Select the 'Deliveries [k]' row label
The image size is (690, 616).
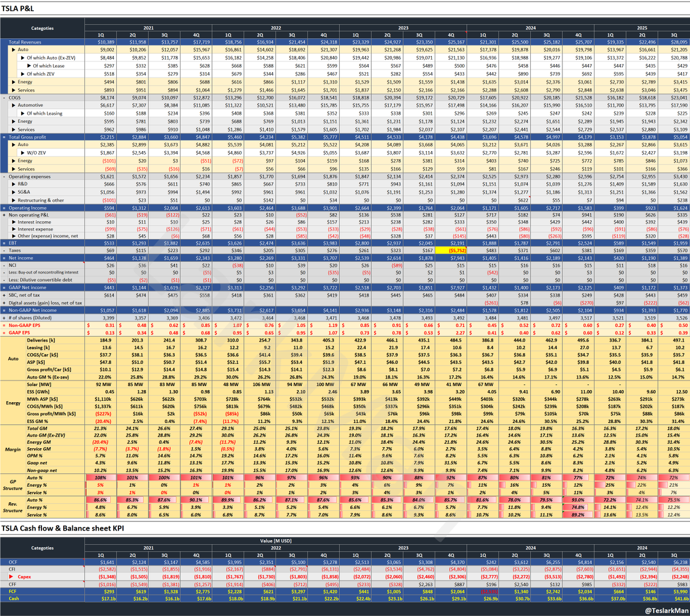[41, 340]
